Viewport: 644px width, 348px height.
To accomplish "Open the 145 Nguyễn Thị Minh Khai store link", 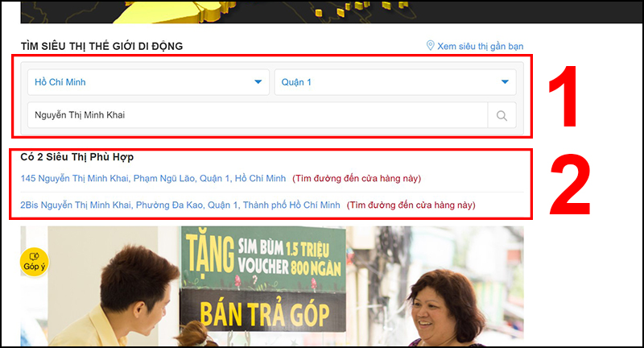I will tap(153, 178).
